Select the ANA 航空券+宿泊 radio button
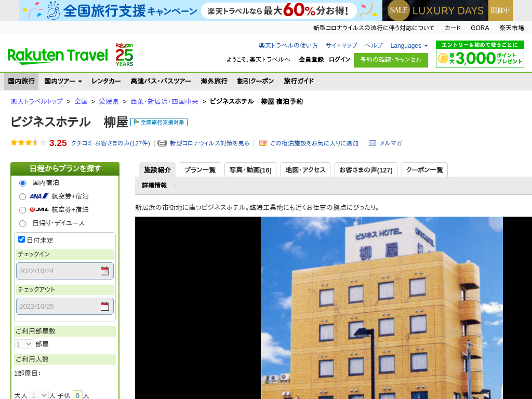The width and height of the screenshot is (532, 399). [x=22, y=196]
